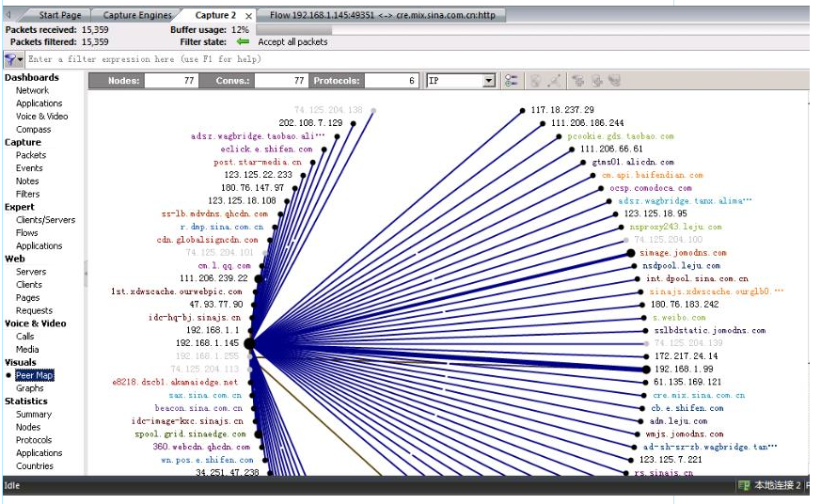Open Calls under Voice & Video
The width and height of the screenshot is (821, 504).
(24, 337)
